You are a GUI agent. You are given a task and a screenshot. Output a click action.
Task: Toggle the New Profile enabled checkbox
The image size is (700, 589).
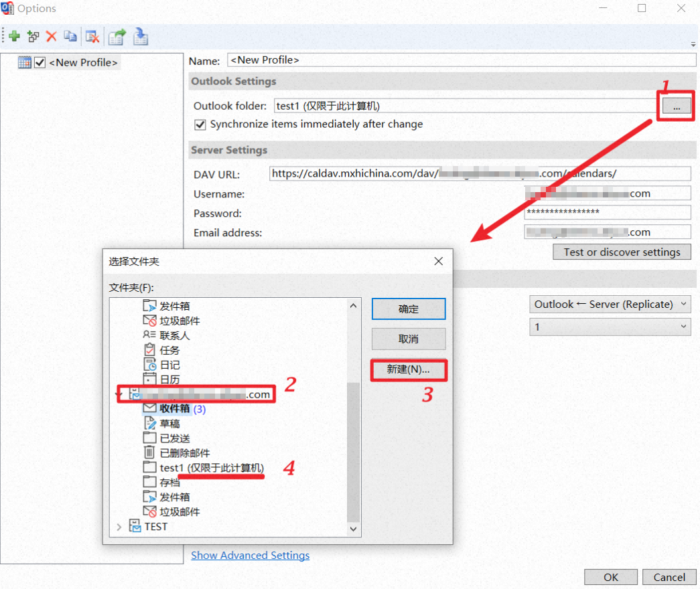coord(40,62)
